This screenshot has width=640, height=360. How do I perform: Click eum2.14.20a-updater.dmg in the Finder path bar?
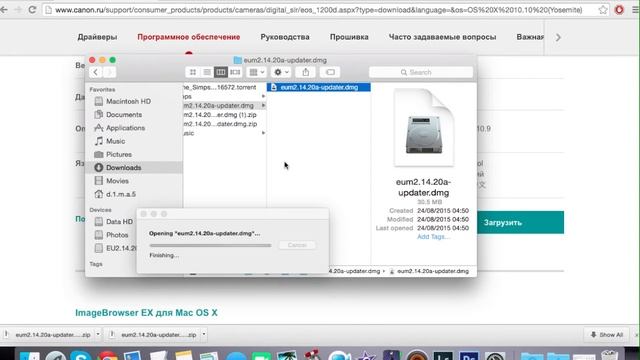(429, 271)
